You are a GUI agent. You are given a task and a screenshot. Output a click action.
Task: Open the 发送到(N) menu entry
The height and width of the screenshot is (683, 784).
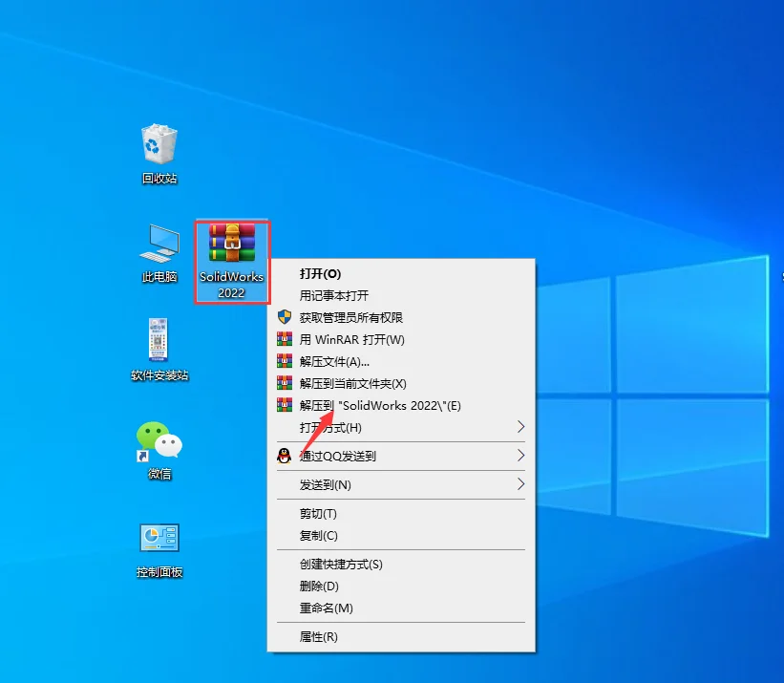tap(401, 484)
